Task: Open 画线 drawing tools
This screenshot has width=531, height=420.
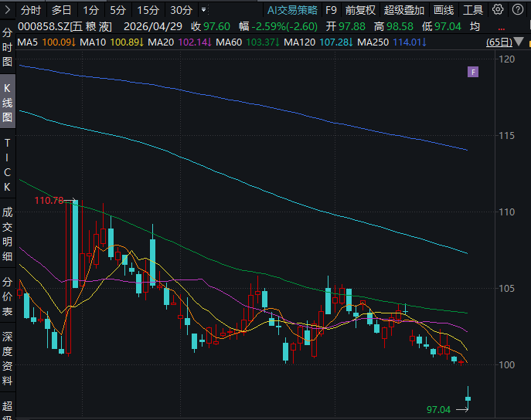Action: coord(444,10)
